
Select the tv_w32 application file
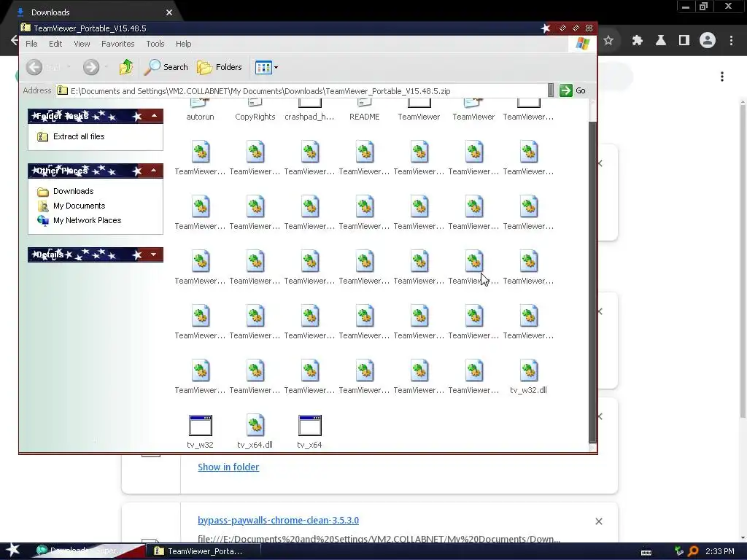coord(200,432)
